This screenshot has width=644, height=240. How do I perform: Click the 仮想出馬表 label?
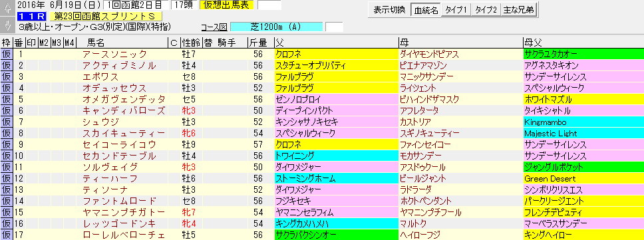(x=226, y=5)
